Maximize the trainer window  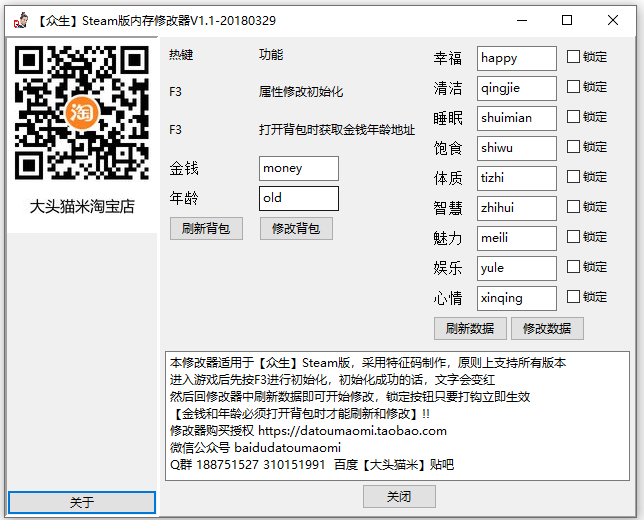point(567,20)
